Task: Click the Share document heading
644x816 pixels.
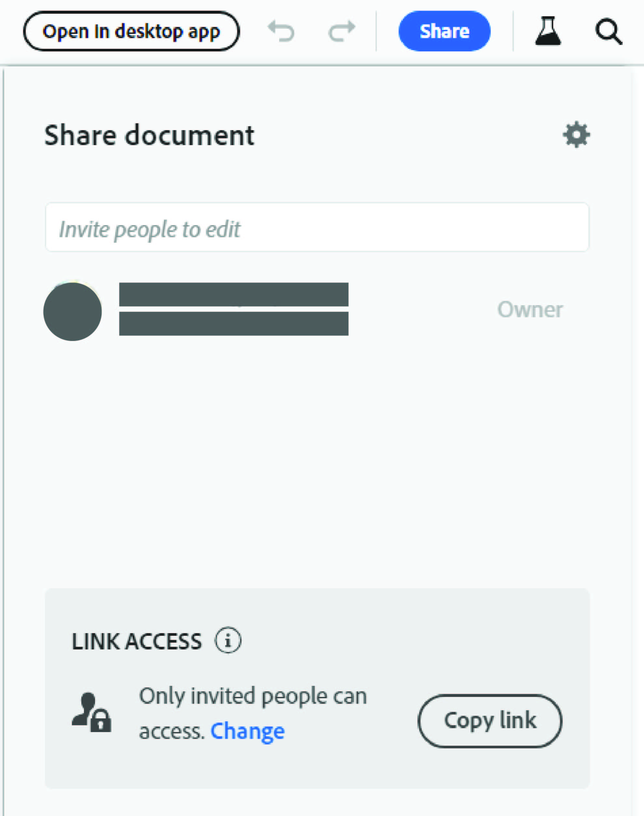Action: [x=150, y=135]
